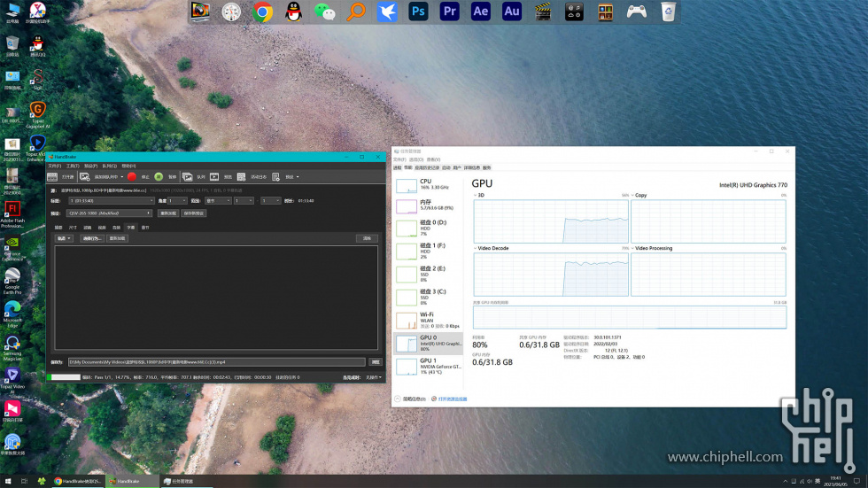Click the Windows Start button
Viewport: 868px width, 488px height.
[x=8, y=482]
